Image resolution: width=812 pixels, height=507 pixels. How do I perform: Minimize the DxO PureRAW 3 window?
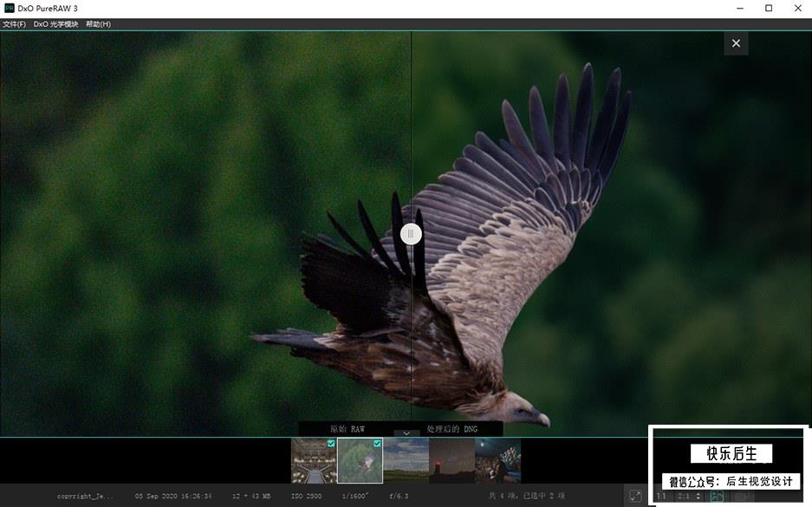[740, 9]
